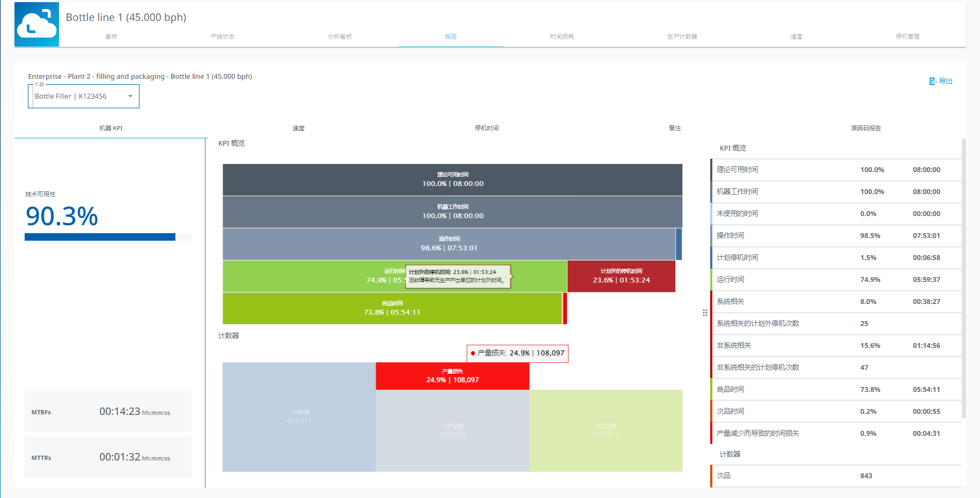980x498 pixels.
Task: Switch to the 停机管理 tab
Action: [x=907, y=36]
